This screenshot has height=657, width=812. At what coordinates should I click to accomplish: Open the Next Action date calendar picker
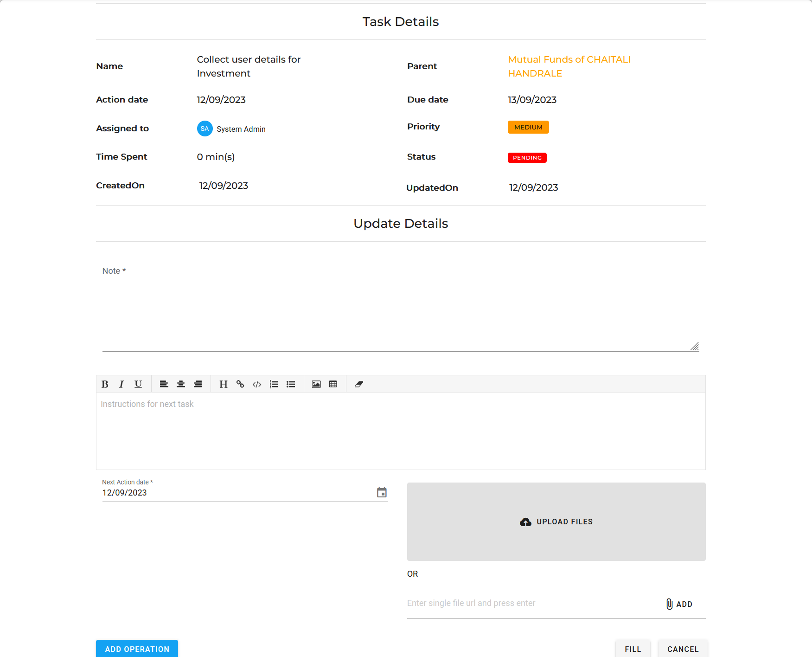tap(382, 492)
